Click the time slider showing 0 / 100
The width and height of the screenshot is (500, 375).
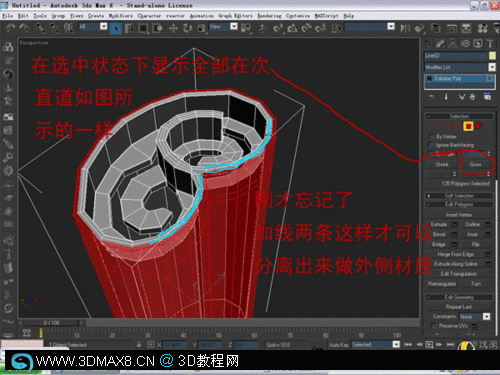[x=52, y=323]
